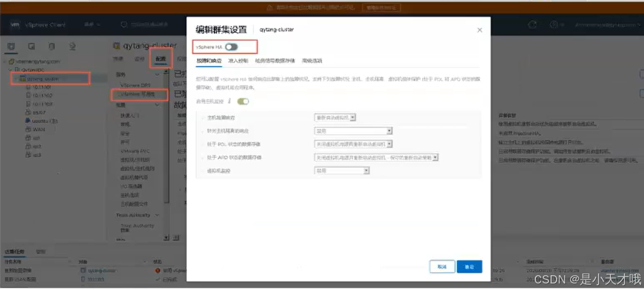Open the user account menu in the header
This screenshot has width=644, height=290.
(607, 25)
